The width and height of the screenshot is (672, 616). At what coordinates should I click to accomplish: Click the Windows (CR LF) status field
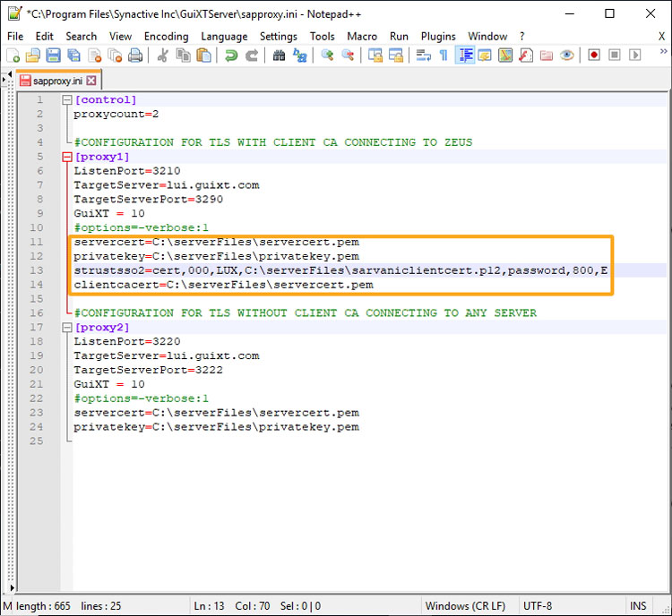pyautogui.click(x=464, y=606)
